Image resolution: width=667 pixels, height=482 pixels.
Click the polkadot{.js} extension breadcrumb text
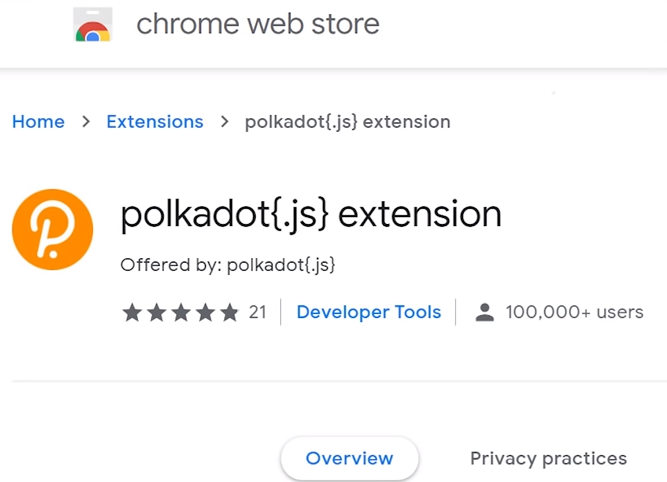pos(348,122)
